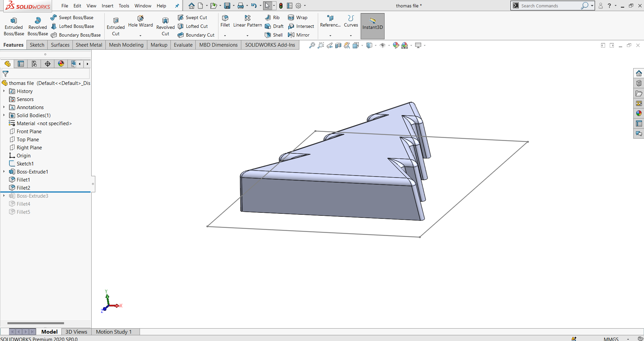Open the File menu
644x341 pixels.
(65, 6)
